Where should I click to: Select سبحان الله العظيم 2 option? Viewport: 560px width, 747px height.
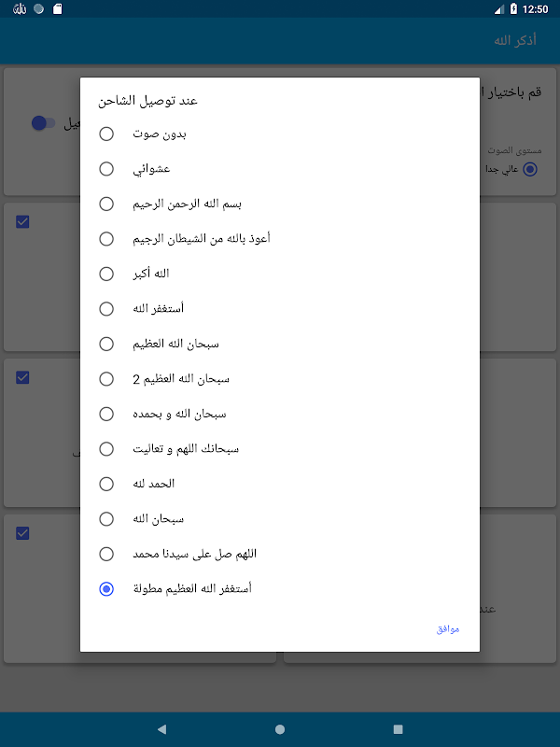pyautogui.click(x=280, y=379)
